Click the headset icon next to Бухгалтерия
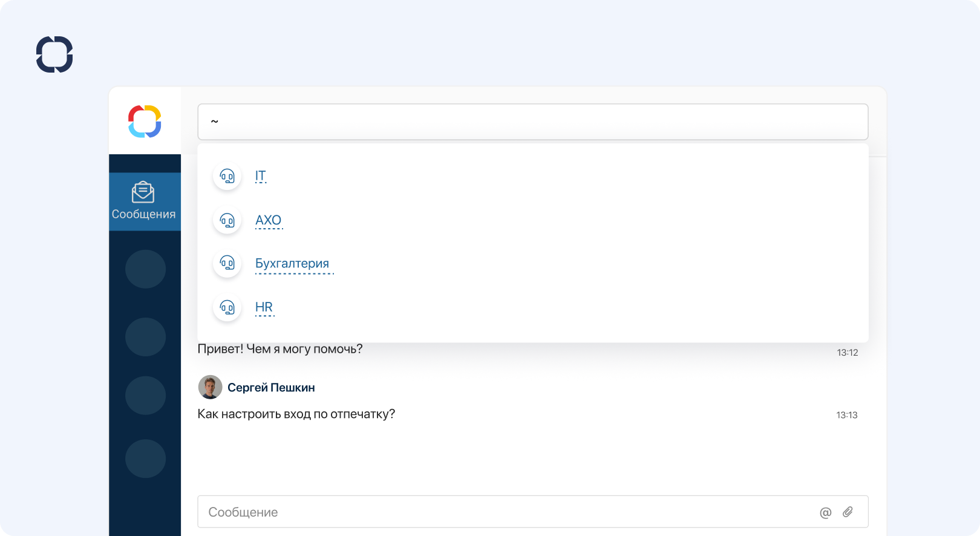 click(227, 263)
